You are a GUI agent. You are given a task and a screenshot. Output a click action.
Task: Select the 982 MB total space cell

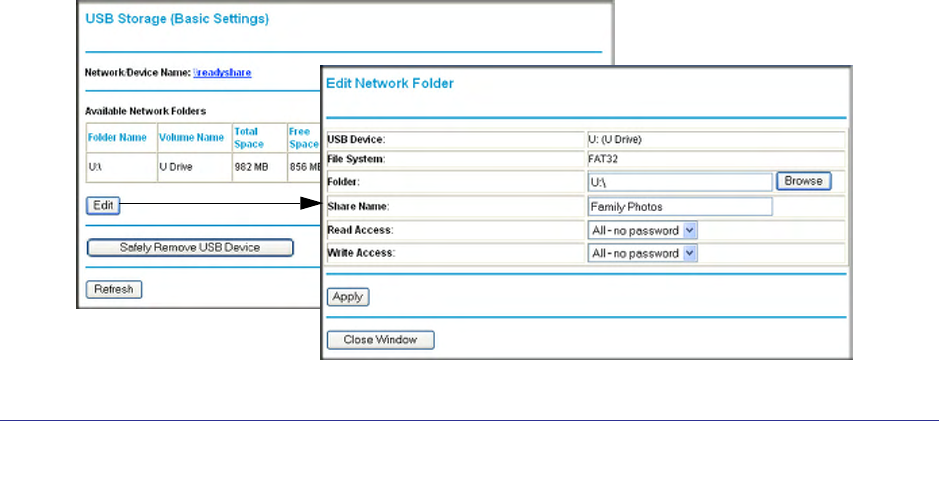tap(259, 167)
